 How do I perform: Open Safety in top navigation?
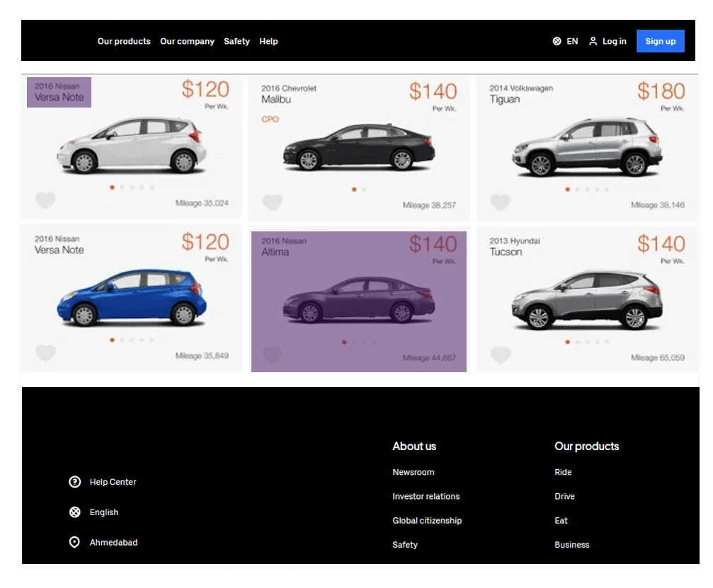tap(236, 41)
